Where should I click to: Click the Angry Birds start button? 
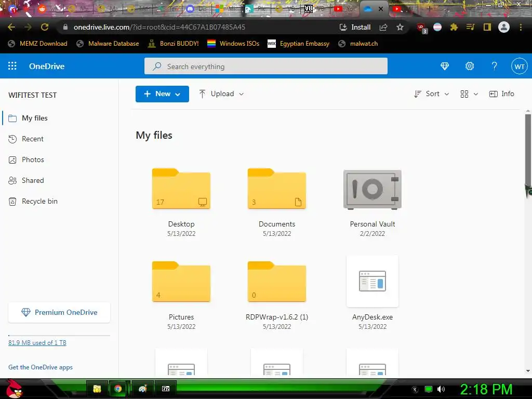(14, 389)
